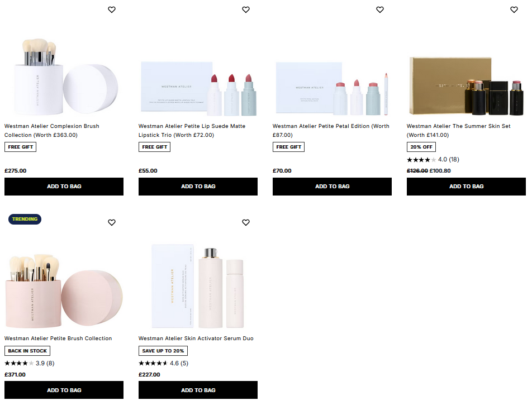Open the Westman Atelier Petite Petal Edition product page
The height and width of the screenshot is (405, 532).
tap(331, 130)
